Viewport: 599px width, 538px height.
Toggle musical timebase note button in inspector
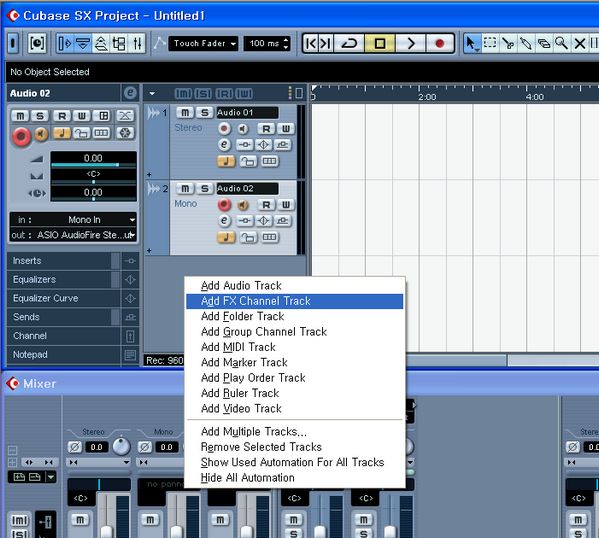[x=62, y=133]
